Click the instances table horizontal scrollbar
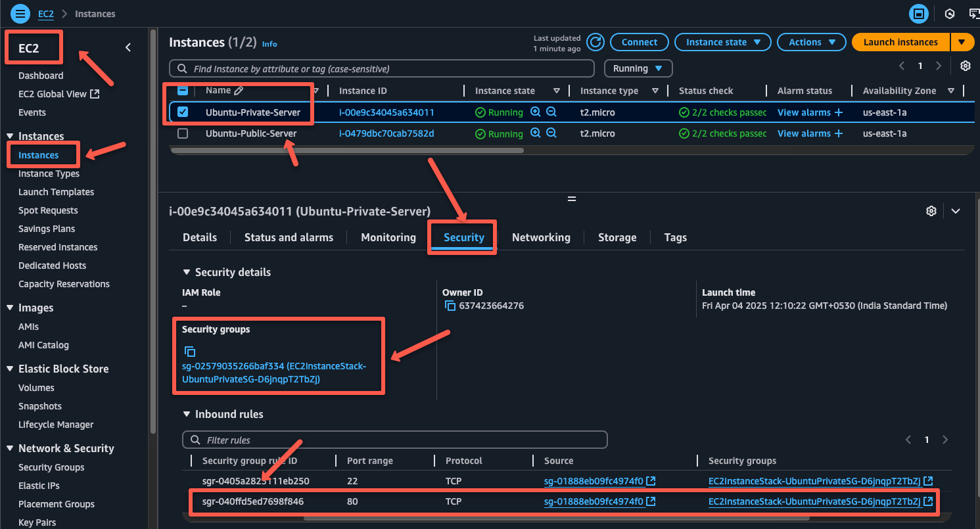 point(347,150)
